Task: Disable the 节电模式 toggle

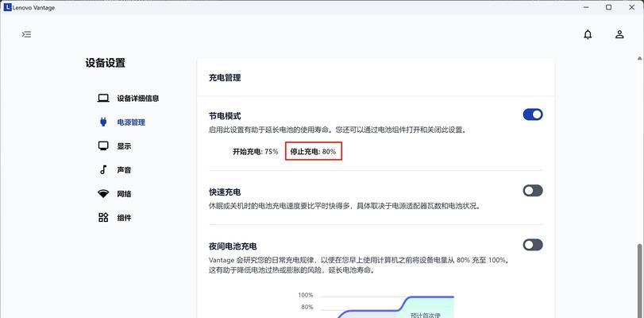Action: tap(533, 114)
